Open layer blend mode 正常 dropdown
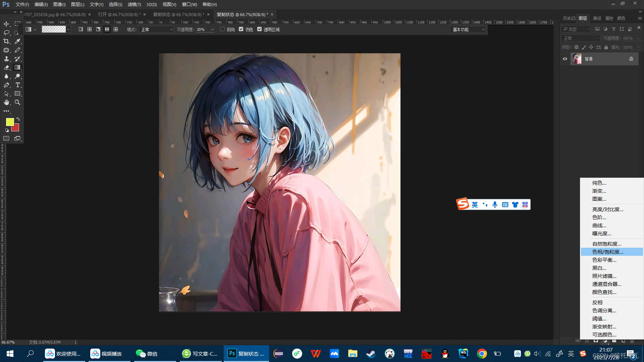 click(581, 38)
